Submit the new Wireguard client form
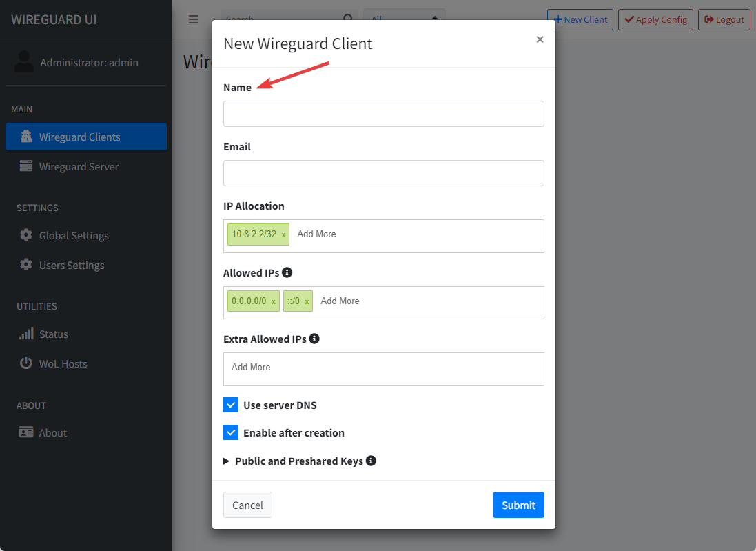This screenshot has width=756, height=551. click(518, 505)
